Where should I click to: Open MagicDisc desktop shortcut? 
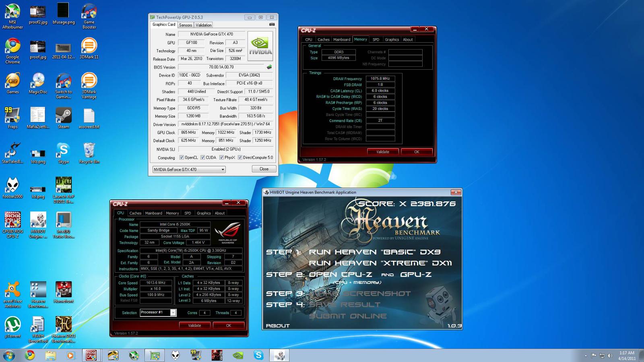point(38,83)
